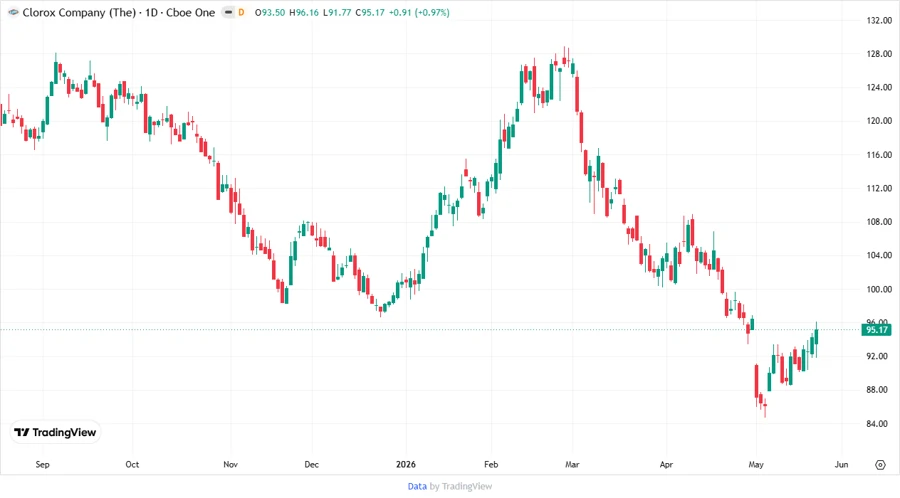The width and height of the screenshot is (900, 498).
Task: Click the orange D delayed-data indicator
Action: pyautogui.click(x=242, y=13)
